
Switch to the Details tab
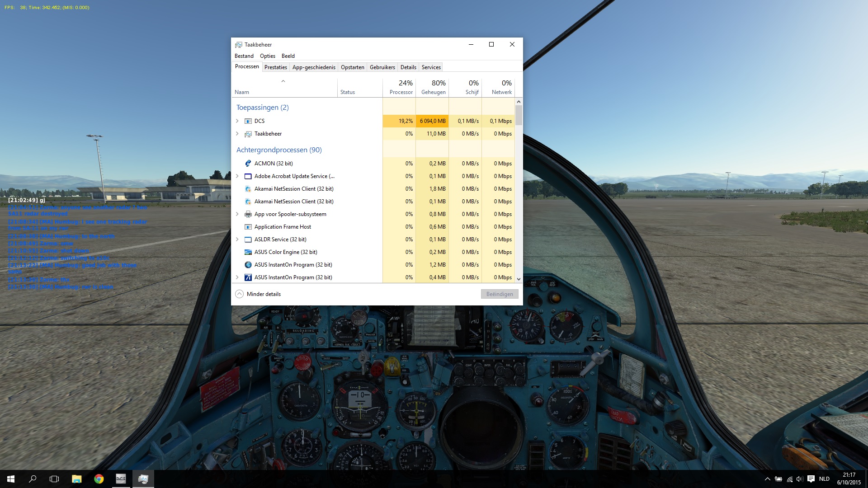pos(408,67)
